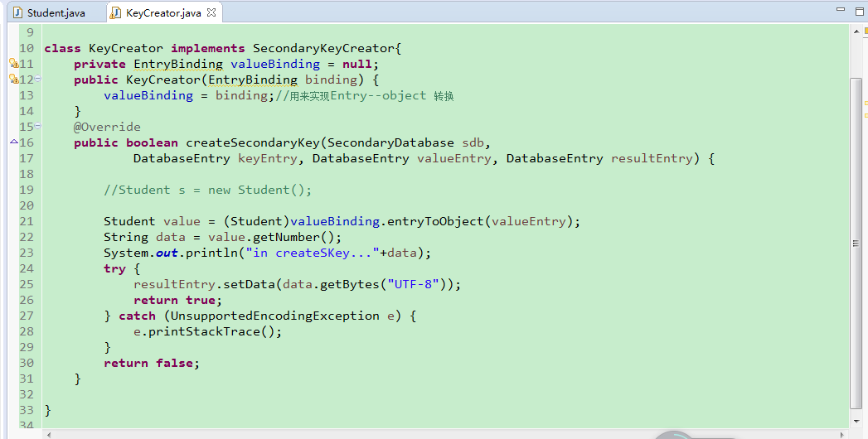Collapse the KeyCreator constructor at line 12
The image size is (868, 439).
37,79
